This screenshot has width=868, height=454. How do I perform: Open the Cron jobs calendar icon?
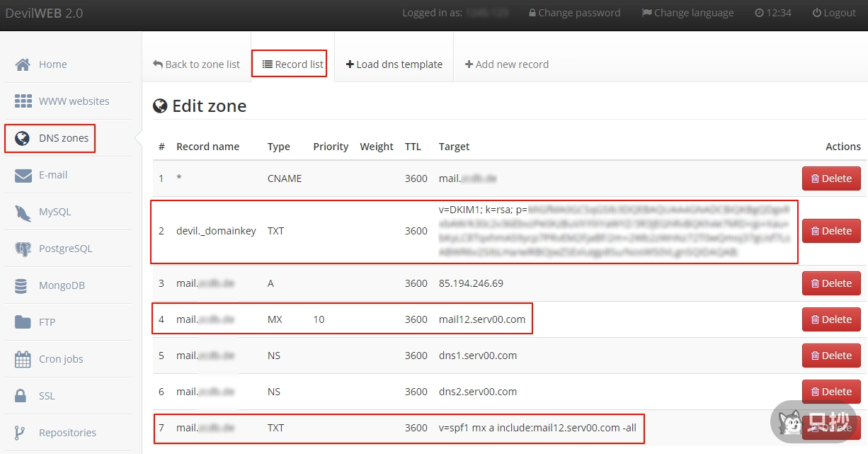pos(23,358)
